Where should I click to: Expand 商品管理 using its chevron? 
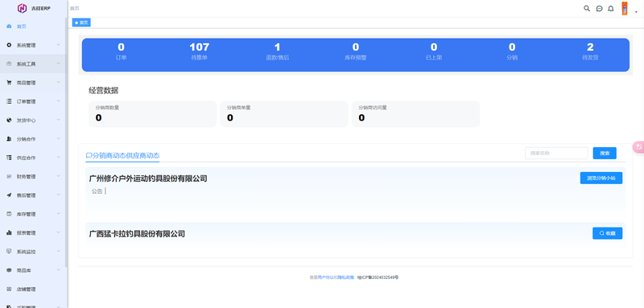tap(58, 82)
